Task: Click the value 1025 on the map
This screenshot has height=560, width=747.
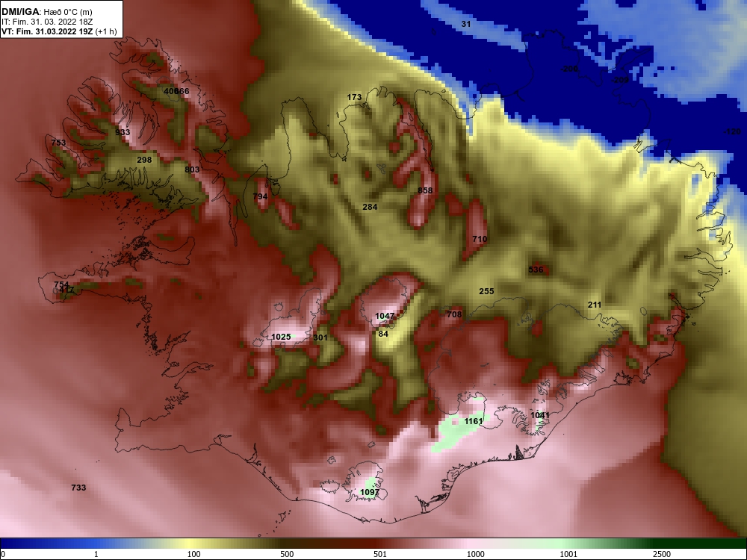Action: coord(281,337)
